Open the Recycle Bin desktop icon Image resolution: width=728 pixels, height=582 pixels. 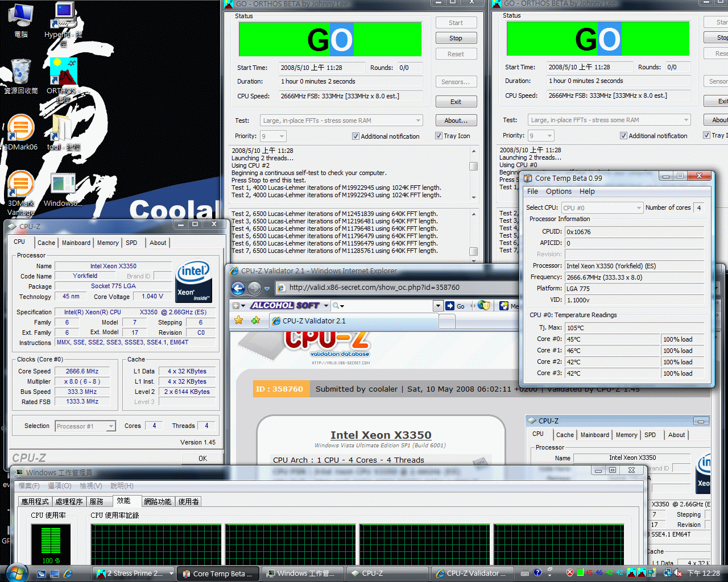(21, 77)
